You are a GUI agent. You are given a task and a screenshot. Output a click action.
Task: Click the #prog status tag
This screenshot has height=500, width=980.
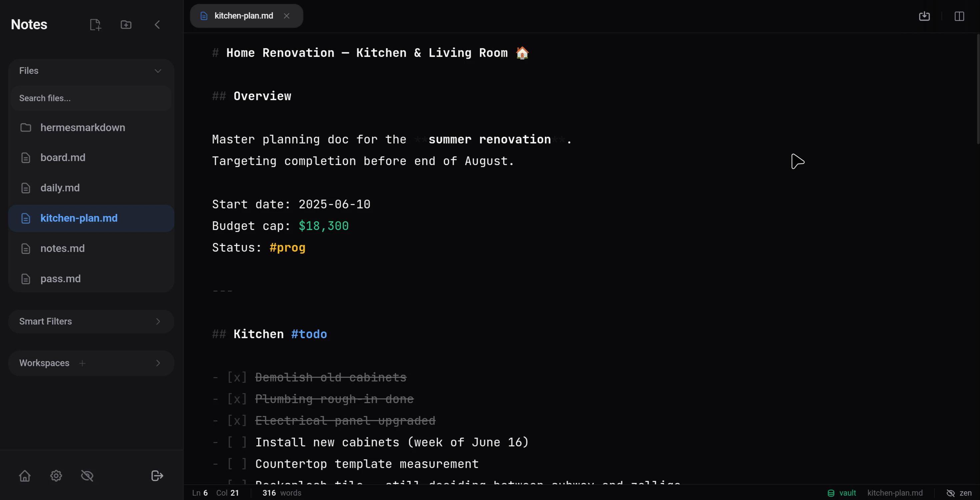288,248
